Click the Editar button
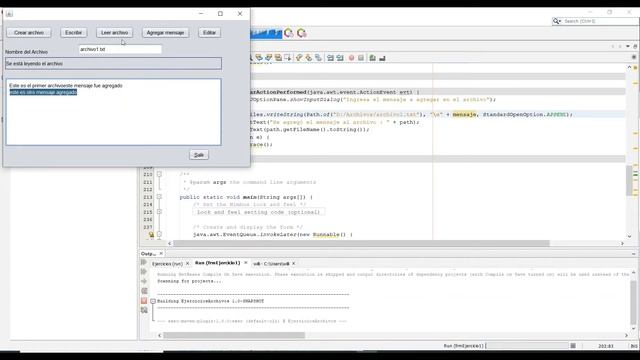Image resolution: width=640 pixels, height=360 pixels. click(x=209, y=33)
